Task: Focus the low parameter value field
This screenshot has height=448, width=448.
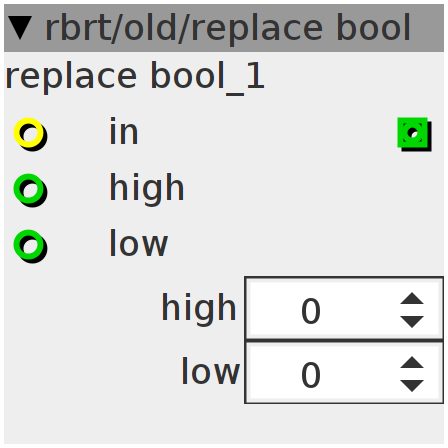Action: point(344,372)
